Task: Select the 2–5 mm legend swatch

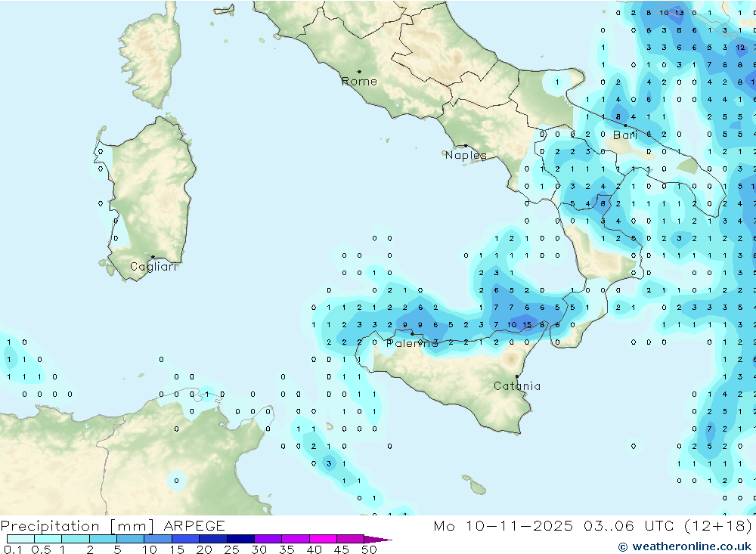Action: pos(103,539)
